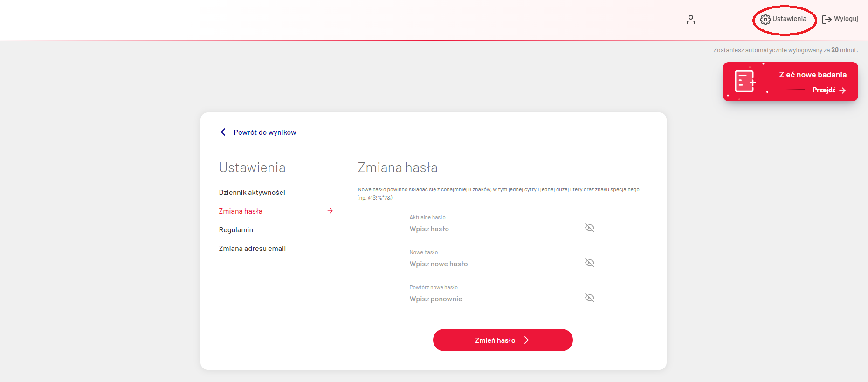This screenshot has height=382, width=868.
Task: Click the user profile icon
Action: click(x=691, y=20)
